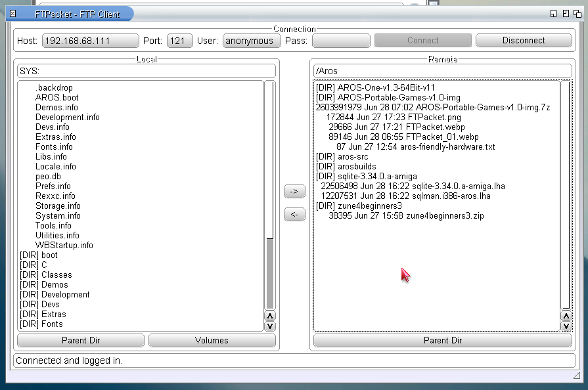Viewport: 588px width, 390px height.
Task: Click the window close gadget of FTPacket
Action: click(12, 14)
